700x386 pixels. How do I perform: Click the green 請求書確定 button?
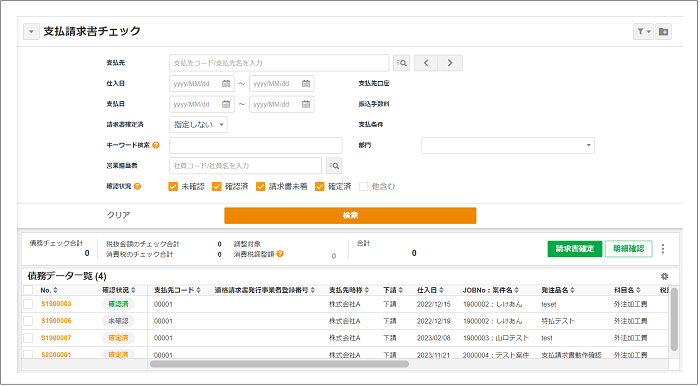(x=575, y=249)
